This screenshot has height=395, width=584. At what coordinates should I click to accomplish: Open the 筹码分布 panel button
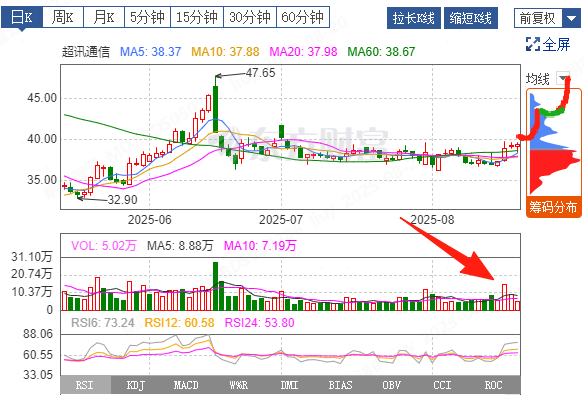tap(553, 207)
